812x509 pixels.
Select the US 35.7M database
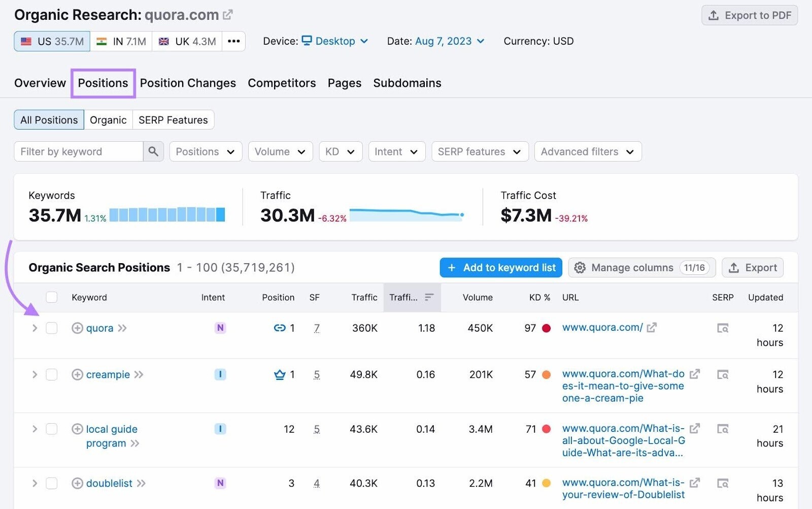coord(52,41)
